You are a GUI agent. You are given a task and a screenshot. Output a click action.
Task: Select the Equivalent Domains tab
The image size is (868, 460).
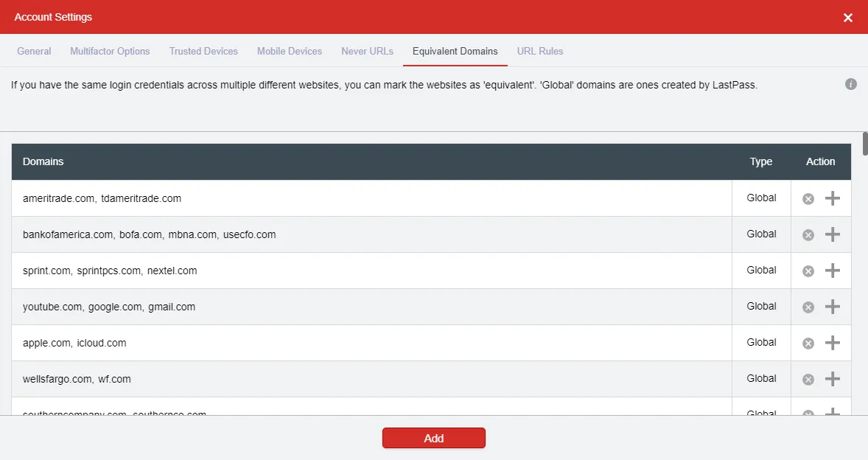pyautogui.click(x=455, y=51)
